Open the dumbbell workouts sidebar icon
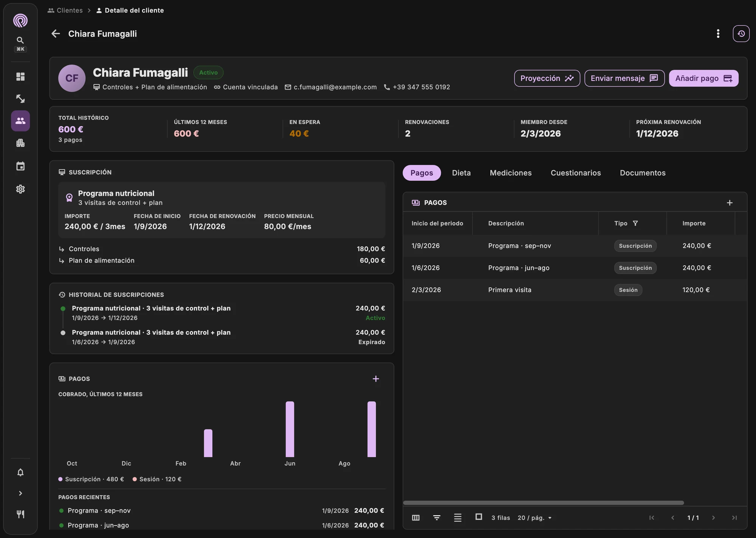Screen dimensions: 756x538 [20, 99]
